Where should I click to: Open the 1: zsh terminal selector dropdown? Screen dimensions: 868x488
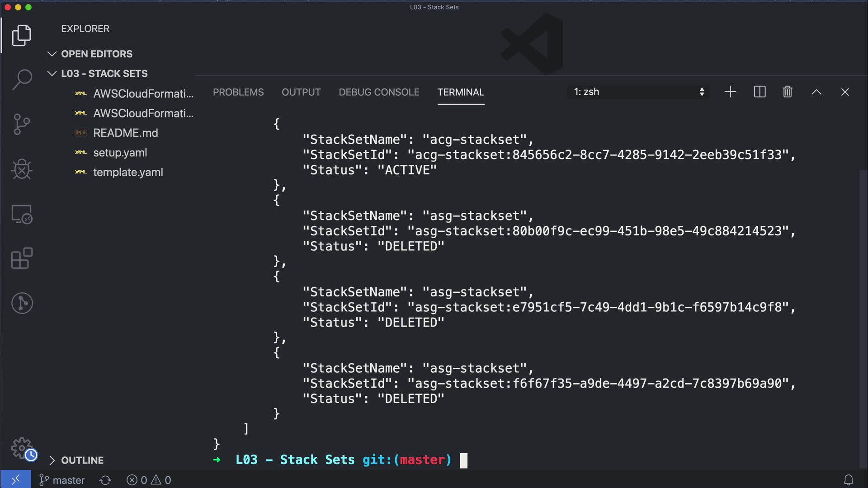[638, 92]
